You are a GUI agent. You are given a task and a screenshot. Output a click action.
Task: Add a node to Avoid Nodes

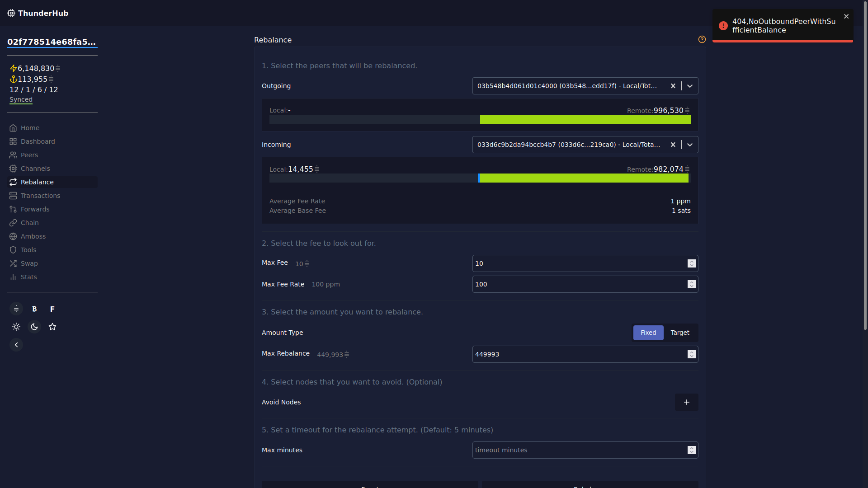[686, 402]
